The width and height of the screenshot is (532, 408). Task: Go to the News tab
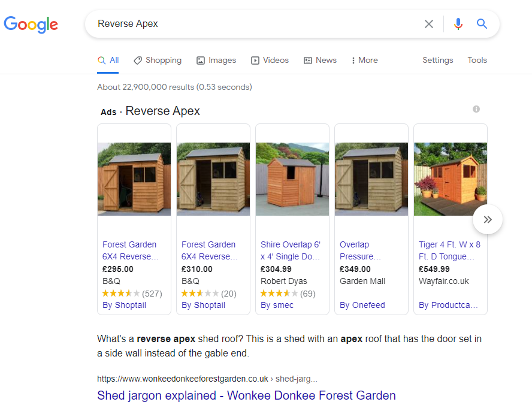(320, 60)
